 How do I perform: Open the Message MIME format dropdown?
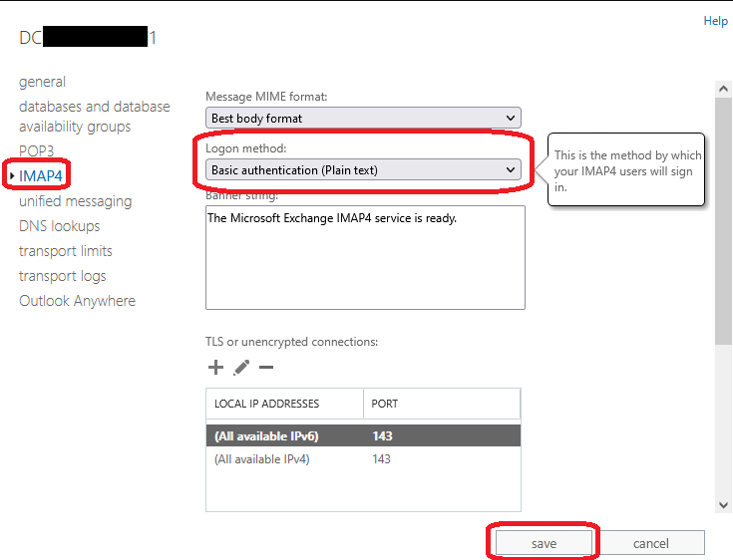364,118
